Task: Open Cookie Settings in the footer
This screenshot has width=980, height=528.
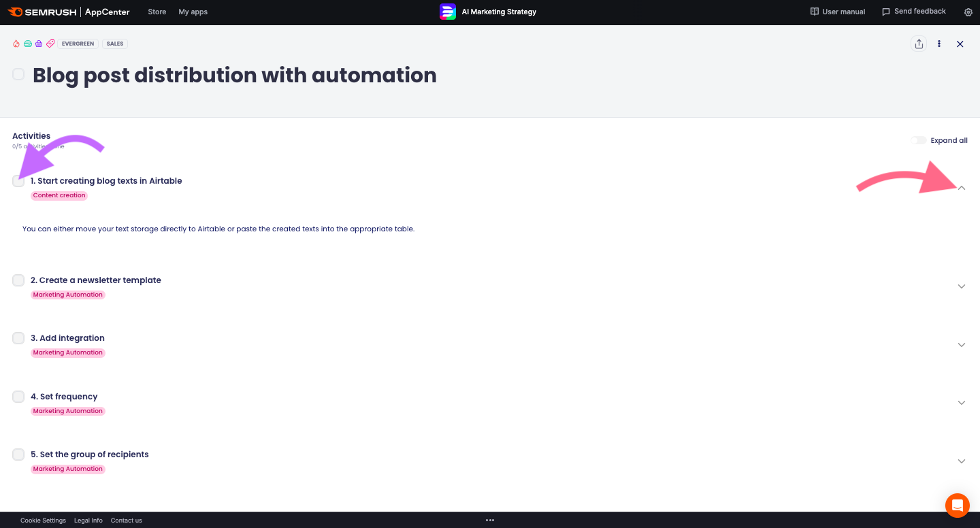Action: 43,521
